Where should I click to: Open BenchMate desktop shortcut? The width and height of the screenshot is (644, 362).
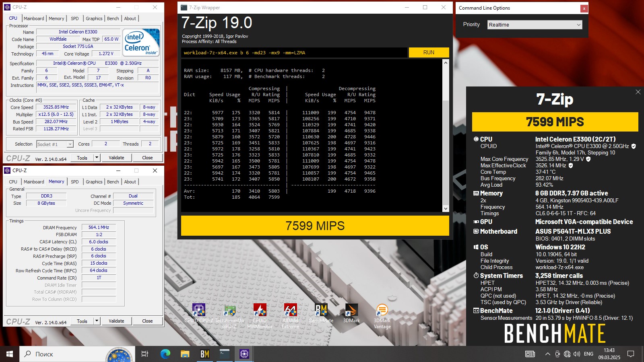321,314
